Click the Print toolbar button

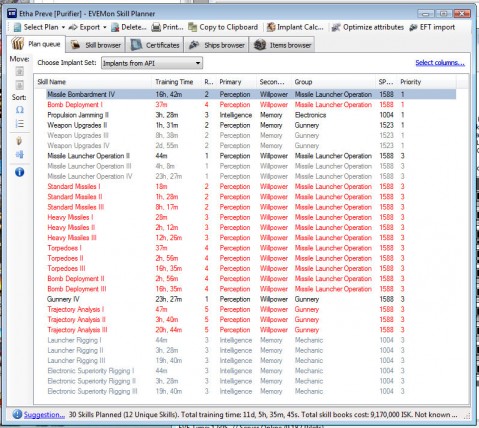(167, 27)
